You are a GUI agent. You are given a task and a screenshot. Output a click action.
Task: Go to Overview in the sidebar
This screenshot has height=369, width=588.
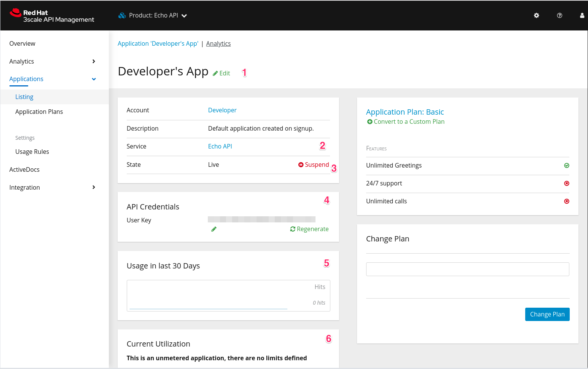click(x=22, y=43)
